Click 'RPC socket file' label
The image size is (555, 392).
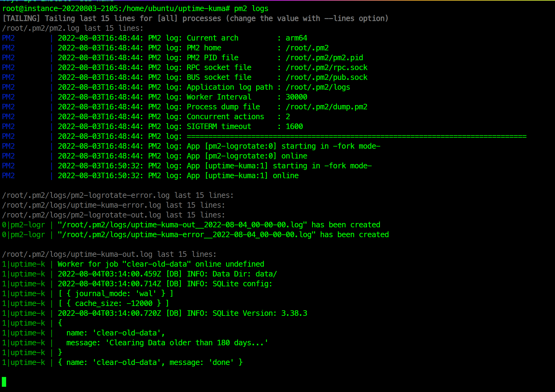click(x=219, y=68)
